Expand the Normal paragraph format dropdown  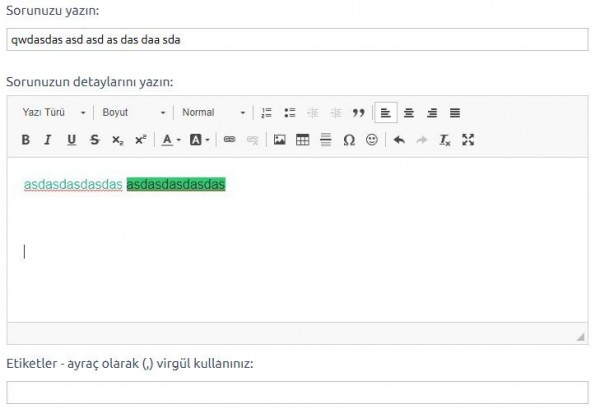point(213,113)
